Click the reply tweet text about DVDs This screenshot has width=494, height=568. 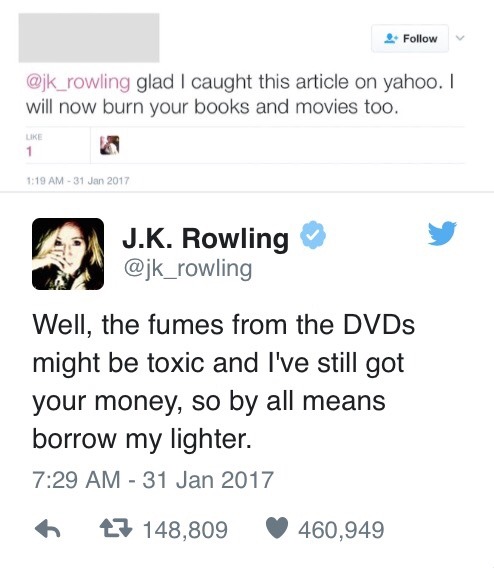[x=223, y=381]
